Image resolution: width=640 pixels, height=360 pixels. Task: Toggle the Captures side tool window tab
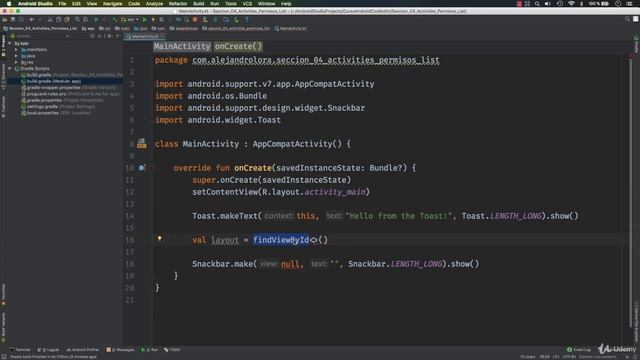3,107
